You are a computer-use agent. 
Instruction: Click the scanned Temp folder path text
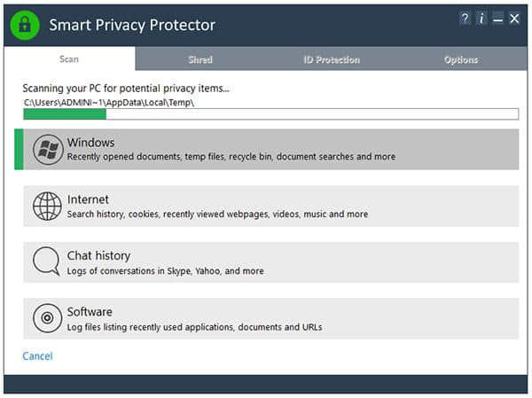click(x=109, y=102)
